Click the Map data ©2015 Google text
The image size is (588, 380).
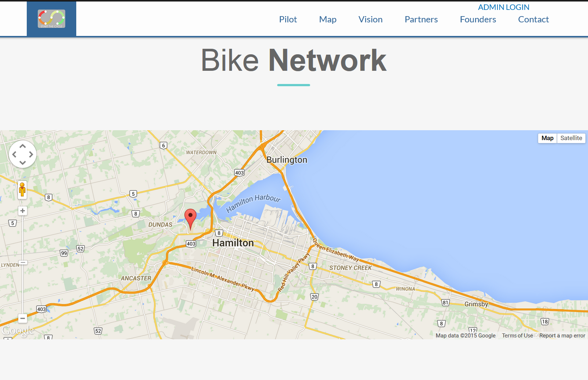(466, 336)
